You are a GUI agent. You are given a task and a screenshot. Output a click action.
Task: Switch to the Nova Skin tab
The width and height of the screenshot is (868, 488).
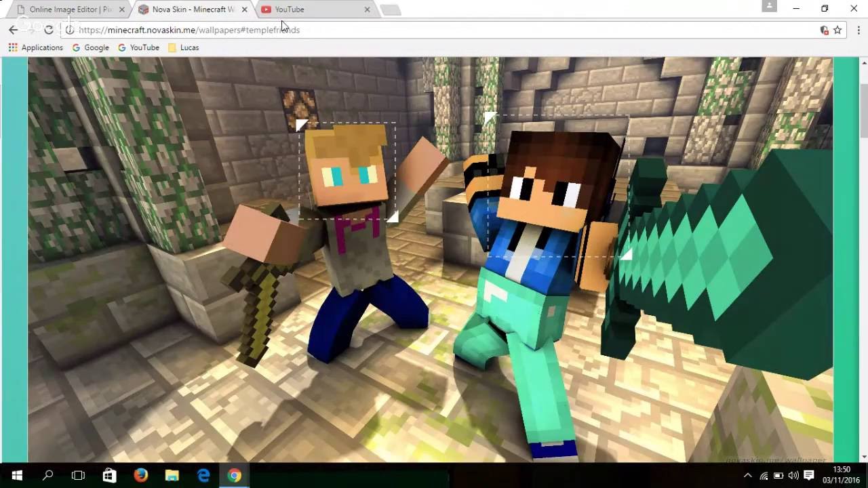point(193,9)
